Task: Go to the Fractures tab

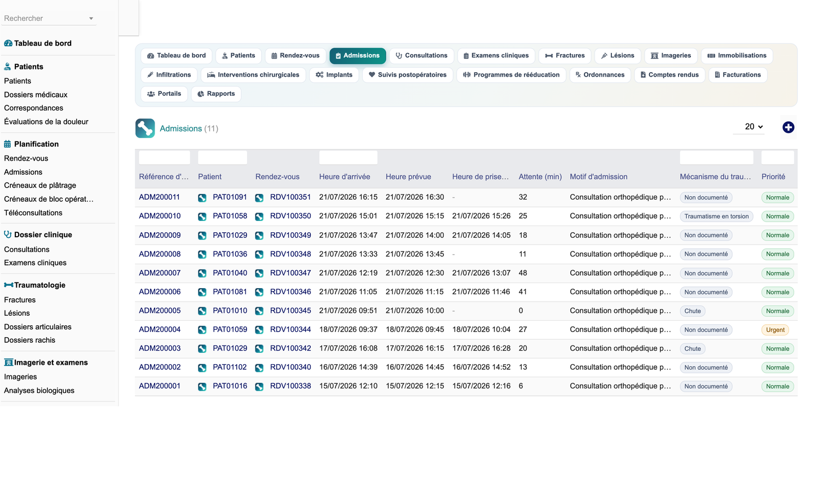Action: pos(565,56)
